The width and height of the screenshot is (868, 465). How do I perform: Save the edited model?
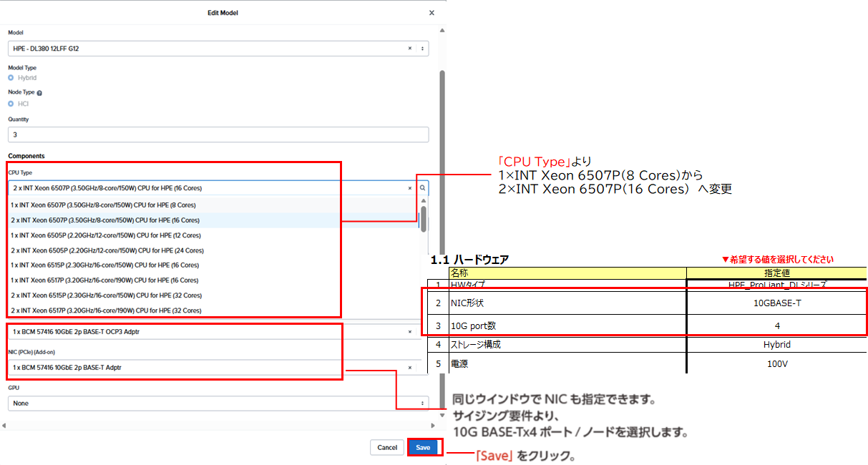click(x=423, y=448)
